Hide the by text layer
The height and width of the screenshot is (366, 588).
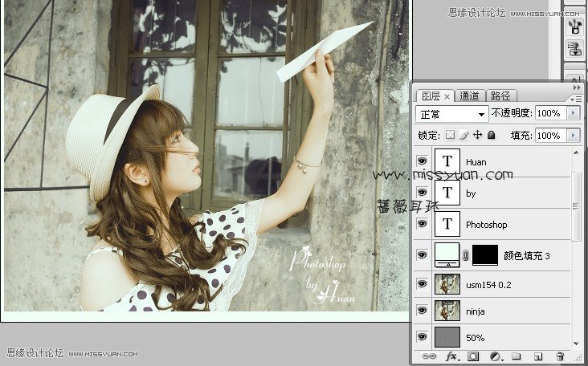pyautogui.click(x=422, y=193)
